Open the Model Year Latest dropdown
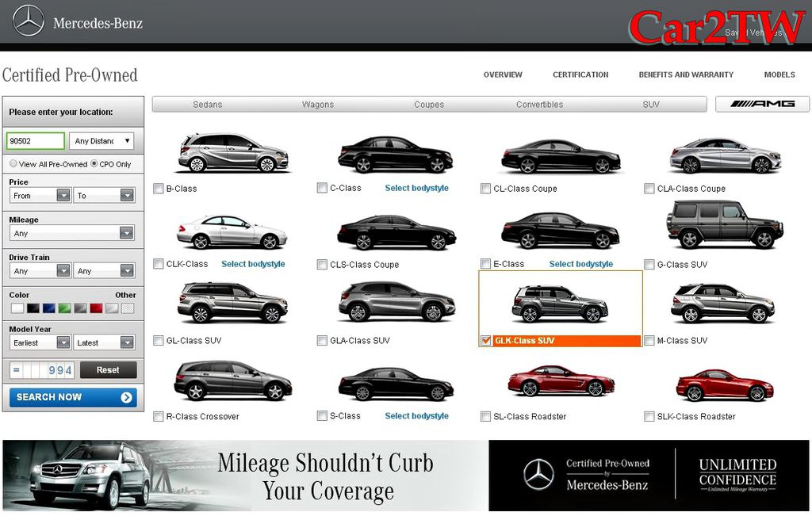This screenshot has width=812, height=516. [x=104, y=342]
